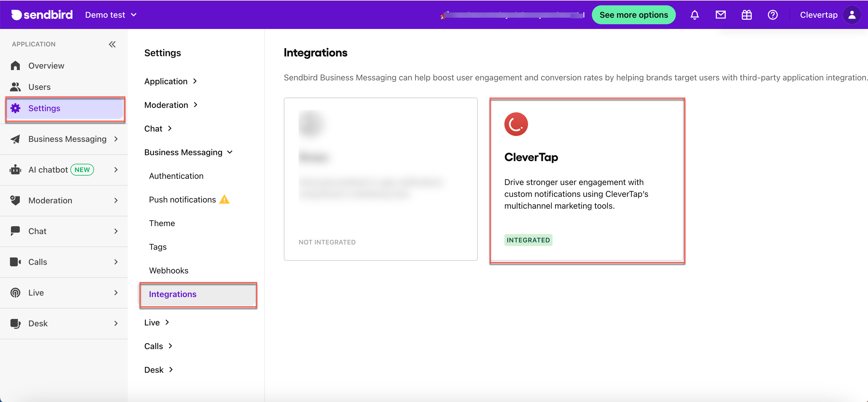Click the AI chatbot robot icon
Screen dimensions: 868x402
[x=15, y=169]
